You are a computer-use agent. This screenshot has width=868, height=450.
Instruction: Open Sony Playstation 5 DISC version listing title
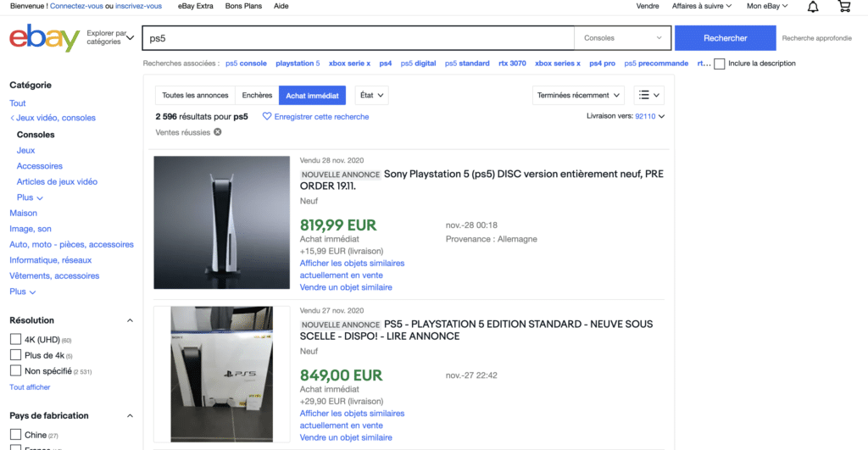(481, 180)
